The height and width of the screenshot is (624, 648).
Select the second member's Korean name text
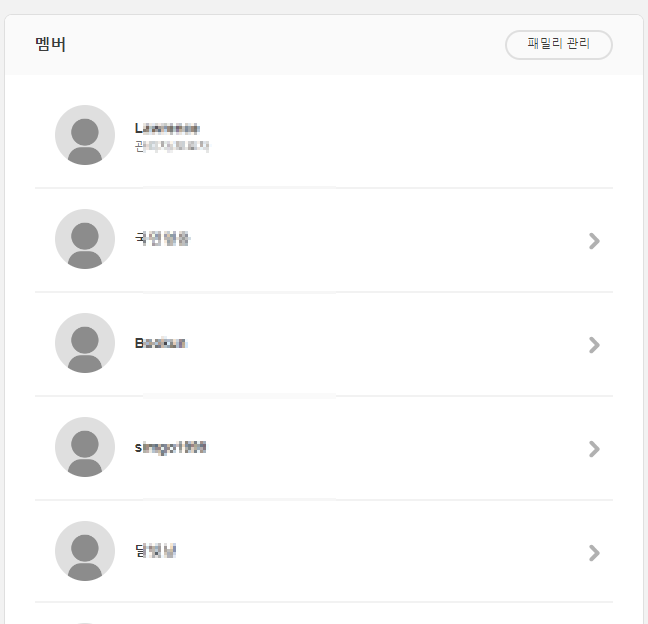[162, 239]
